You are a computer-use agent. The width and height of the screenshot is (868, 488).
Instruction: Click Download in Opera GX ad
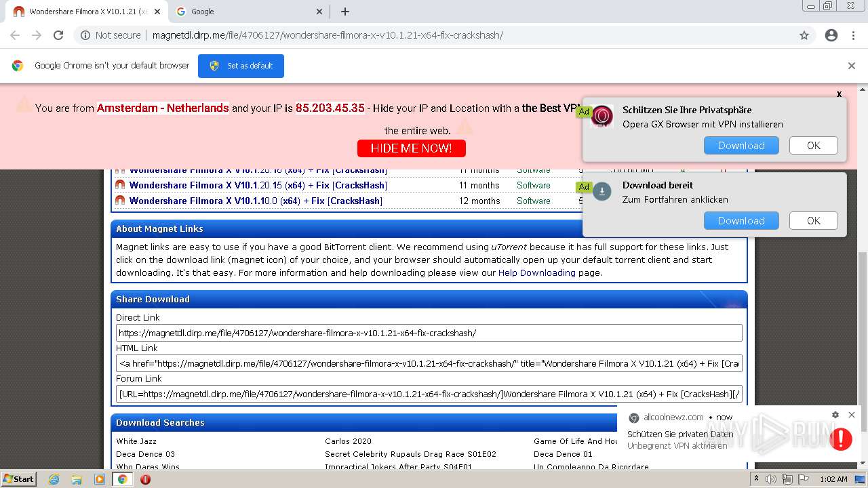(741, 146)
